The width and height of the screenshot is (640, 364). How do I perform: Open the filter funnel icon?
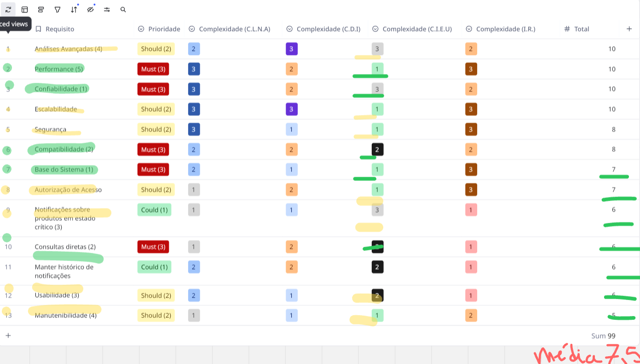58,9
